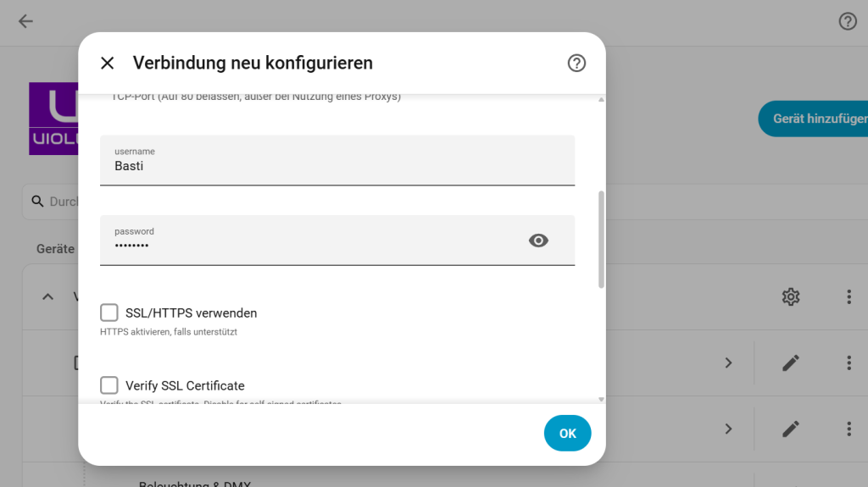
Task: Click the Geräte heading in background
Action: [x=55, y=249]
